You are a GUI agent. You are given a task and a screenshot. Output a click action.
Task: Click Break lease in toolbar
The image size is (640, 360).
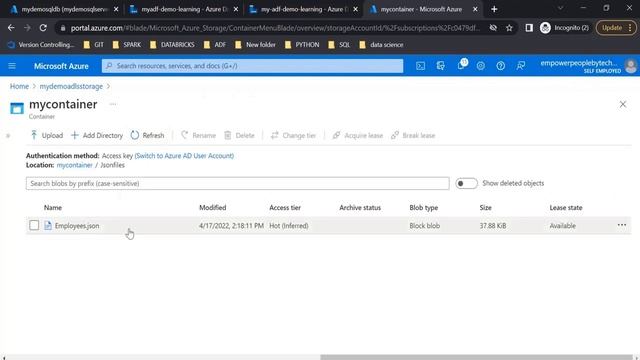pos(413,135)
